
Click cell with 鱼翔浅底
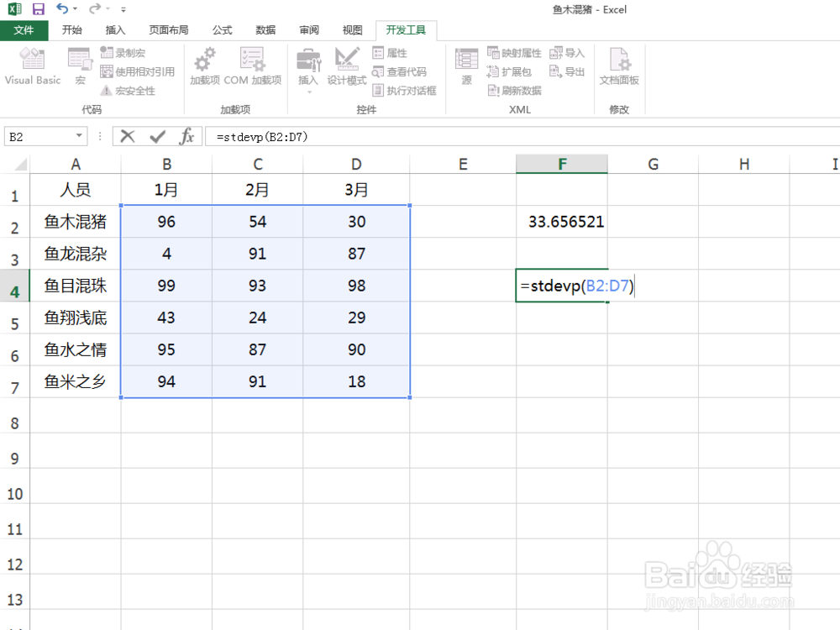point(76,318)
